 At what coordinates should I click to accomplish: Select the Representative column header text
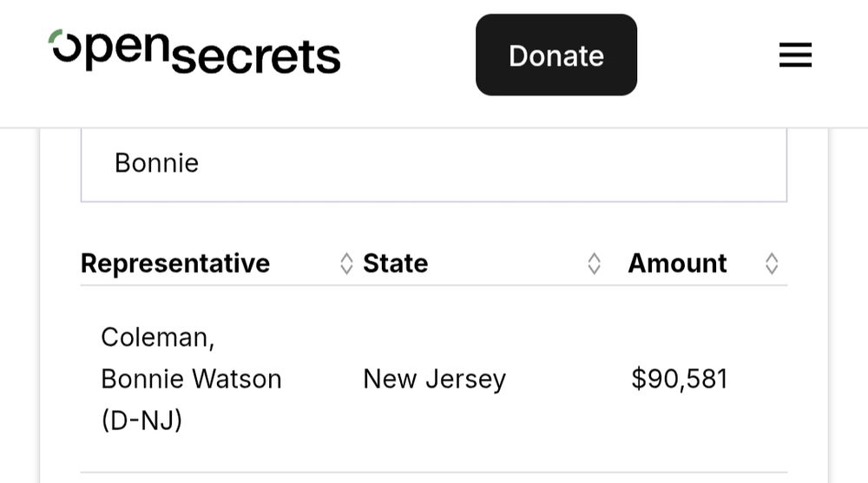(175, 264)
